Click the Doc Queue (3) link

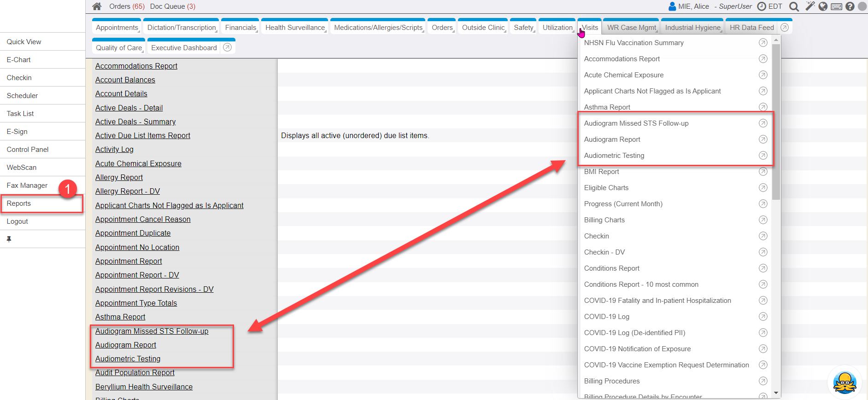tap(172, 6)
